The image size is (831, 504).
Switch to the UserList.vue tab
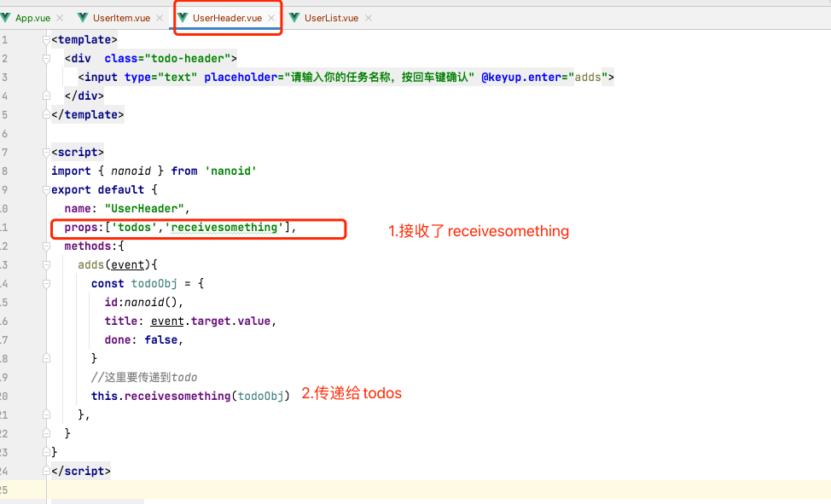[x=331, y=18]
